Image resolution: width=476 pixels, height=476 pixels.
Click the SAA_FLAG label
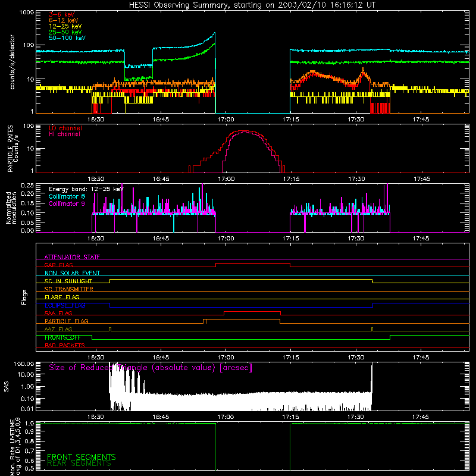click(58, 313)
